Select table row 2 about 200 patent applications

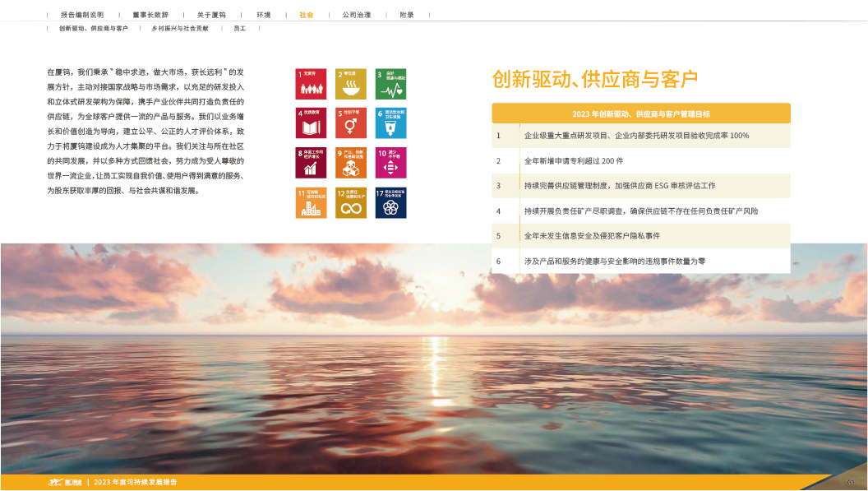pyautogui.click(x=640, y=161)
